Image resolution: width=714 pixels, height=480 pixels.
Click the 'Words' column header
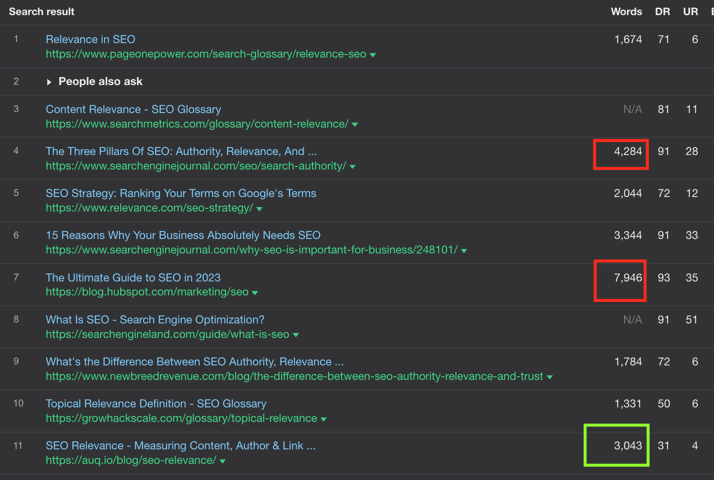[626, 12]
